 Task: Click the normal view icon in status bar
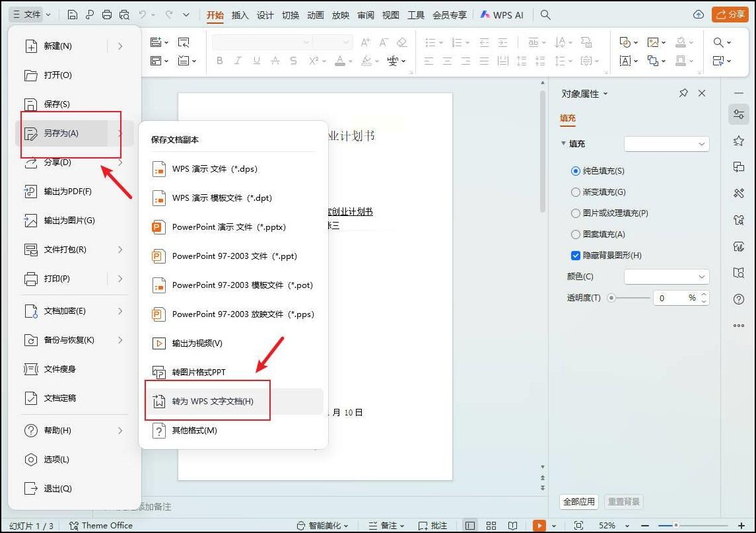point(470,525)
